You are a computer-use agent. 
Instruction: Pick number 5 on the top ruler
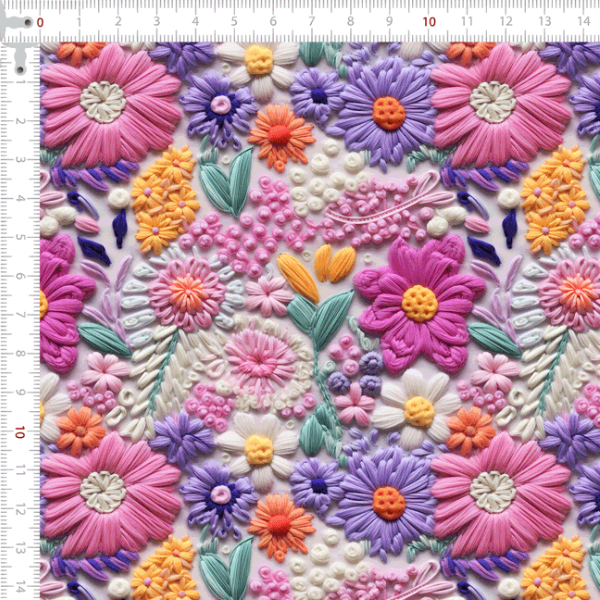[234, 21]
